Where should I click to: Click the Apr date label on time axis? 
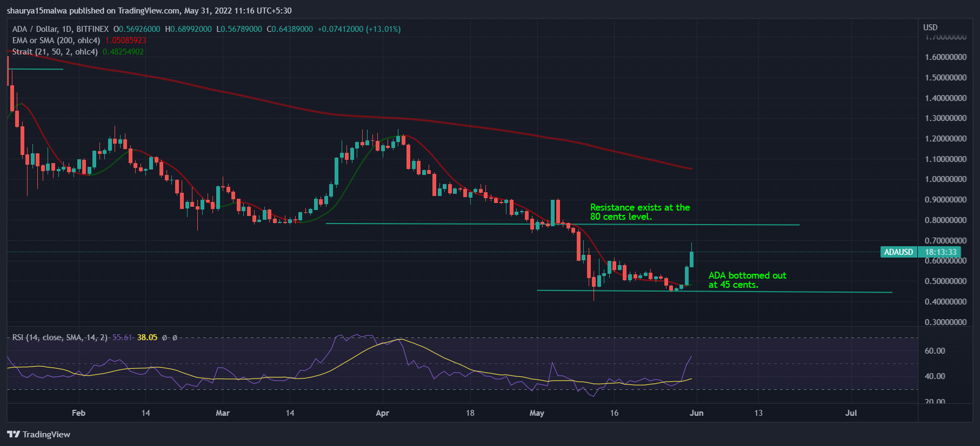coord(382,413)
